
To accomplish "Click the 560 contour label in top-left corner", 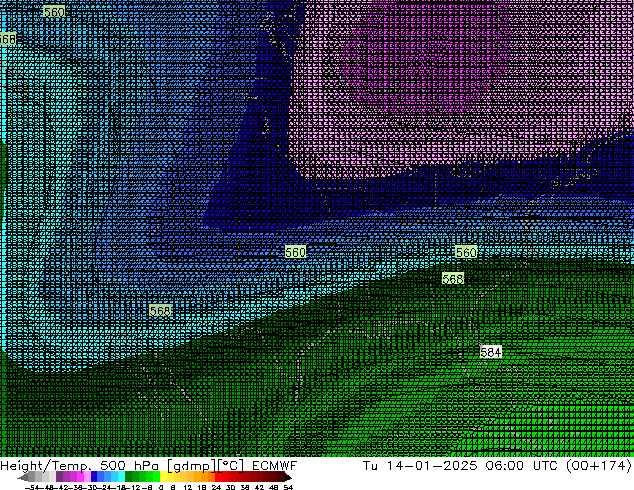I will (x=54, y=12).
